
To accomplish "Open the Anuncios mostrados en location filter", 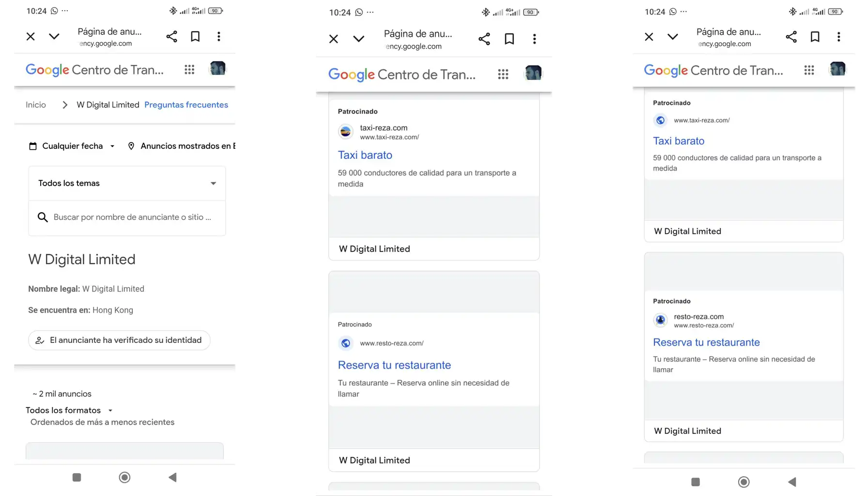I will click(x=182, y=146).
